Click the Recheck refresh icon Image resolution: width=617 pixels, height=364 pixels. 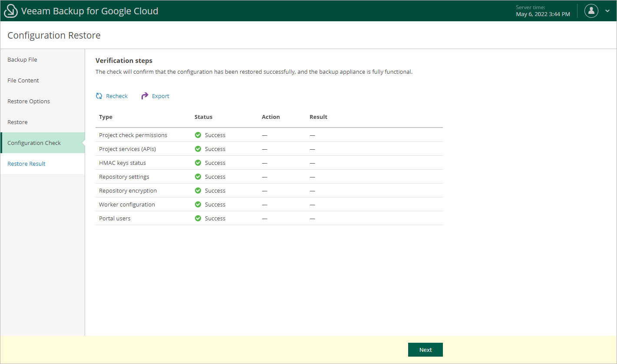tap(99, 96)
